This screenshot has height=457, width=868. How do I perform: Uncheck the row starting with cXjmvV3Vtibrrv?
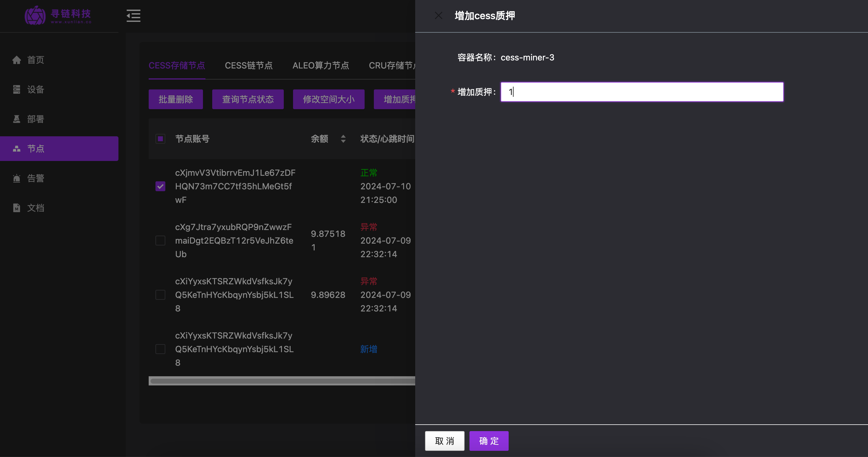[160, 186]
